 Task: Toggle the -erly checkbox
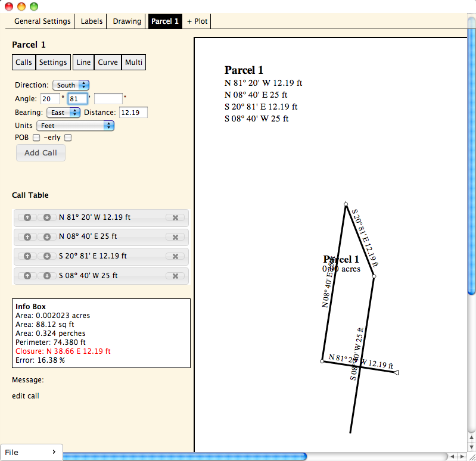68,138
